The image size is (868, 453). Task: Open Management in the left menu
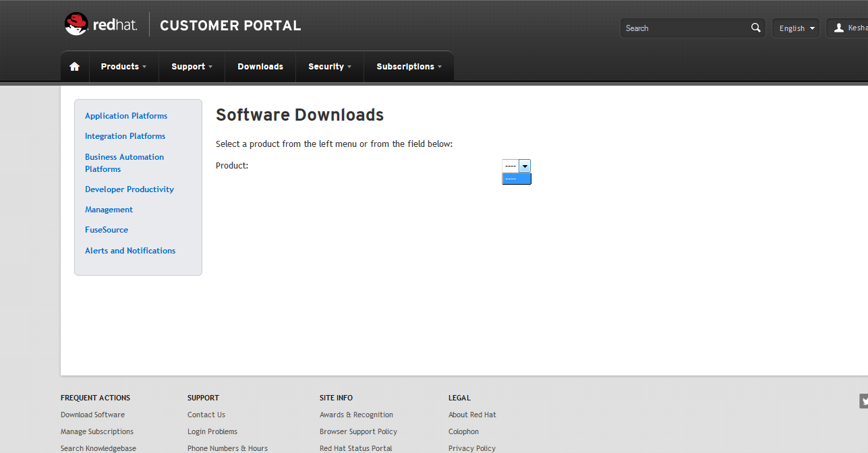coord(109,210)
